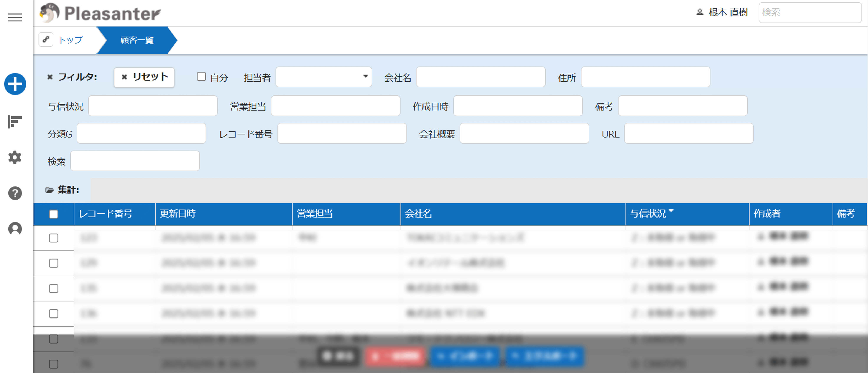
Task: Enable the 自分 filter checkbox
Action: 202,77
